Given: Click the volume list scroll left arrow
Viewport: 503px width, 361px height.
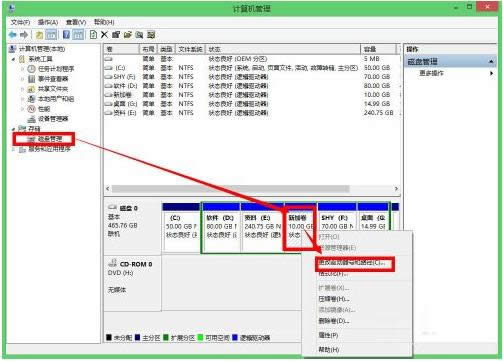Looking at the screenshot, I should tap(108, 189).
